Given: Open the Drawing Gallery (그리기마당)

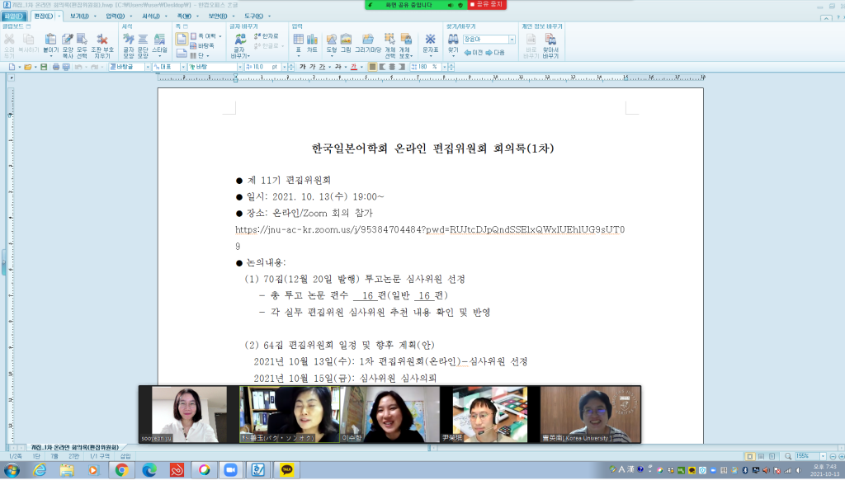Looking at the screenshot, I should [368, 43].
